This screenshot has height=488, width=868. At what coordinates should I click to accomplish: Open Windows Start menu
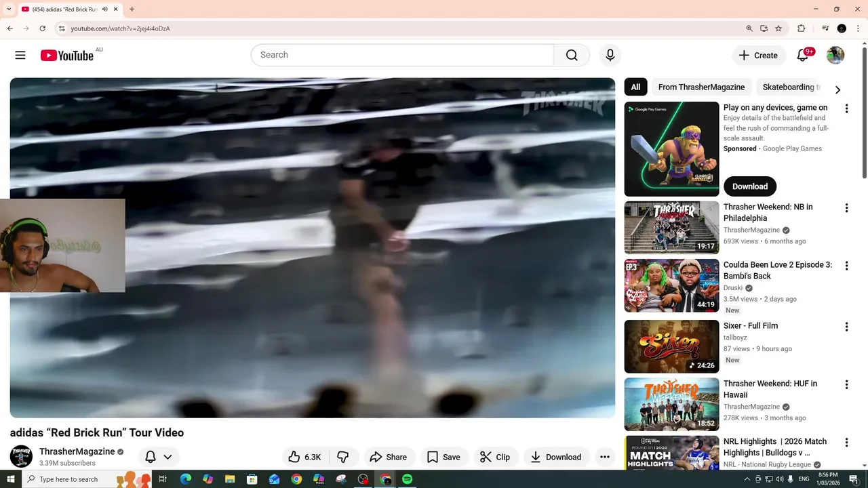coord(10,479)
